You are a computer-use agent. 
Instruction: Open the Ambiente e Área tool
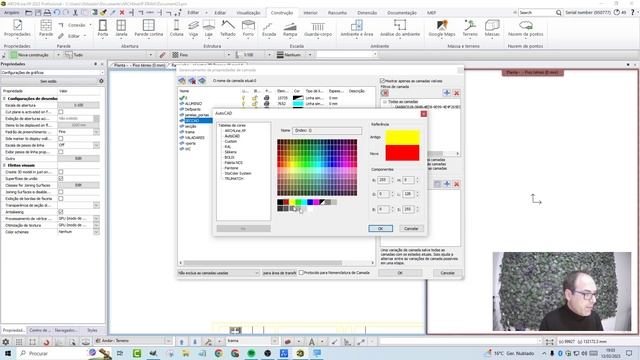[x=357, y=28]
